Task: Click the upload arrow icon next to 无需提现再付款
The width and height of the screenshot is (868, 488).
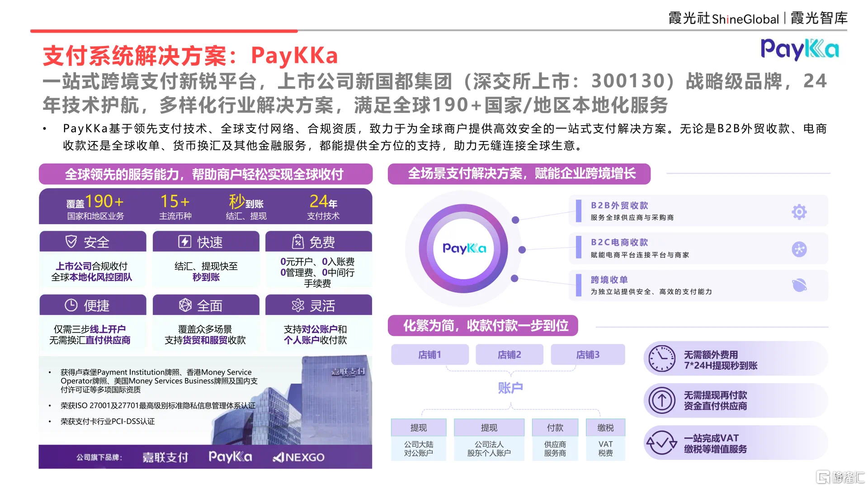Action: [662, 400]
